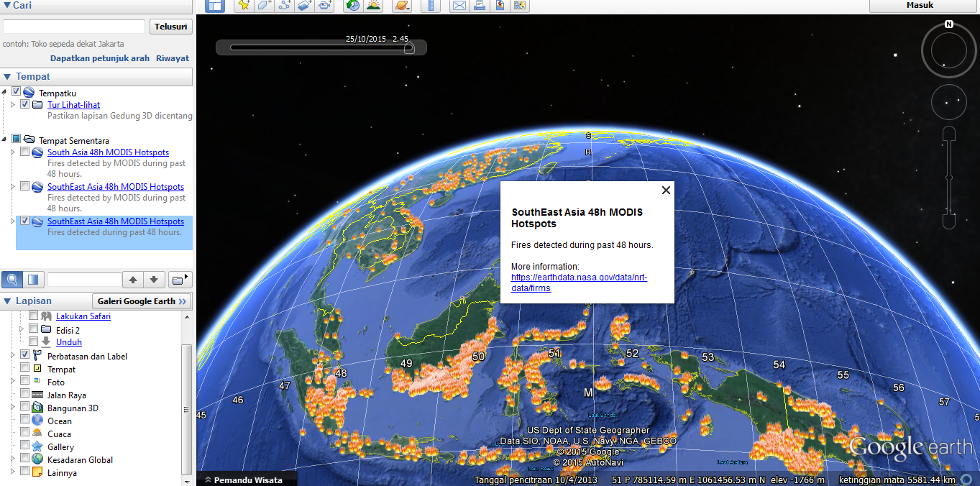Screen dimensions: 980x486
Task: Hide the sidebar using the panel icon
Action: [215, 6]
